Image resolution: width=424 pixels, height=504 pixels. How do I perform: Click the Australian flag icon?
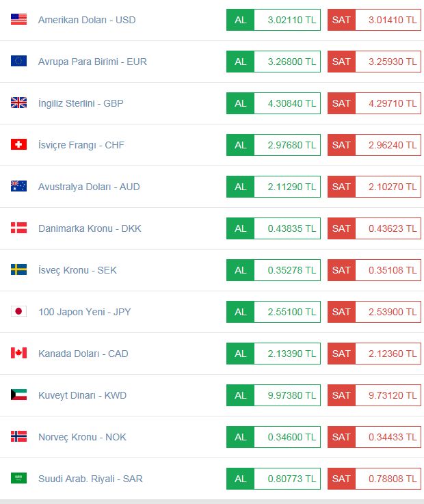tap(18, 186)
